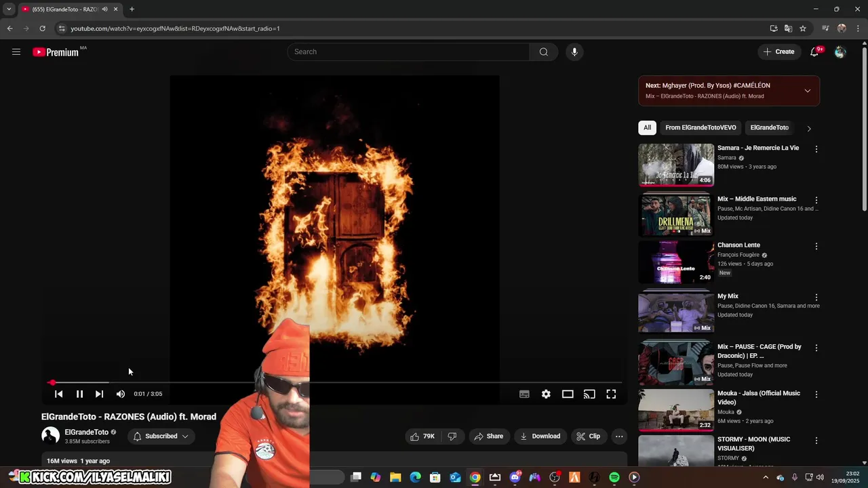Open STORMY MOON music visualiser title
Image resolution: width=868 pixels, height=488 pixels.
pyautogui.click(x=753, y=444)
